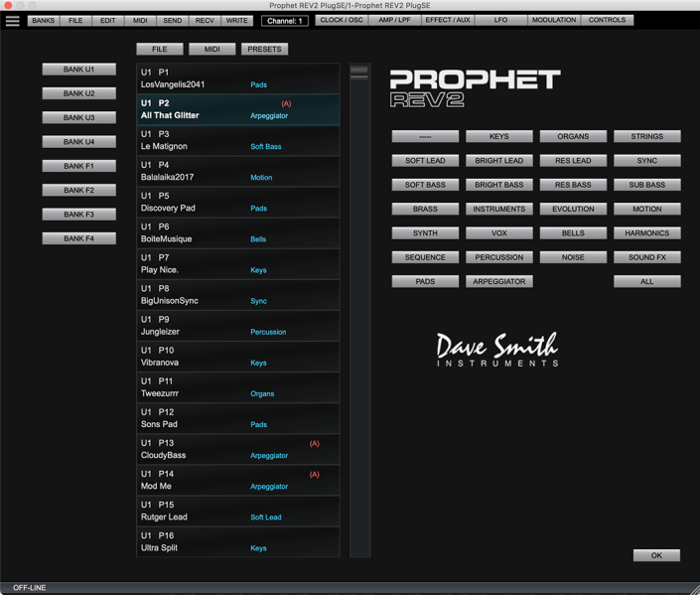
Task: Filter presets by HARMONICS category
Action: (647, 232)
